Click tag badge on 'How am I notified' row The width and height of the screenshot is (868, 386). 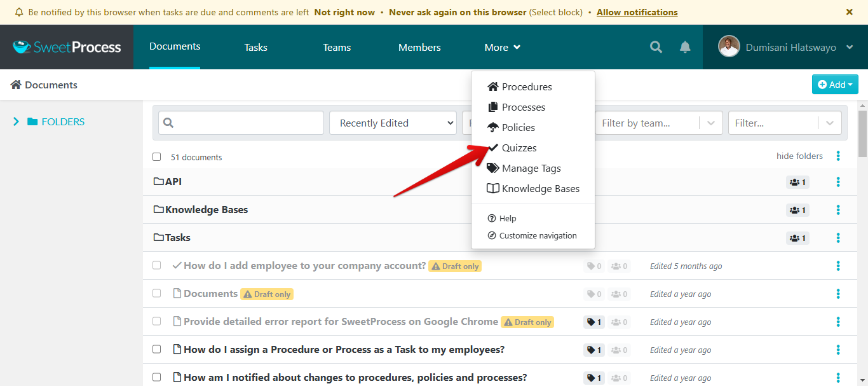(x=594, y=378)
